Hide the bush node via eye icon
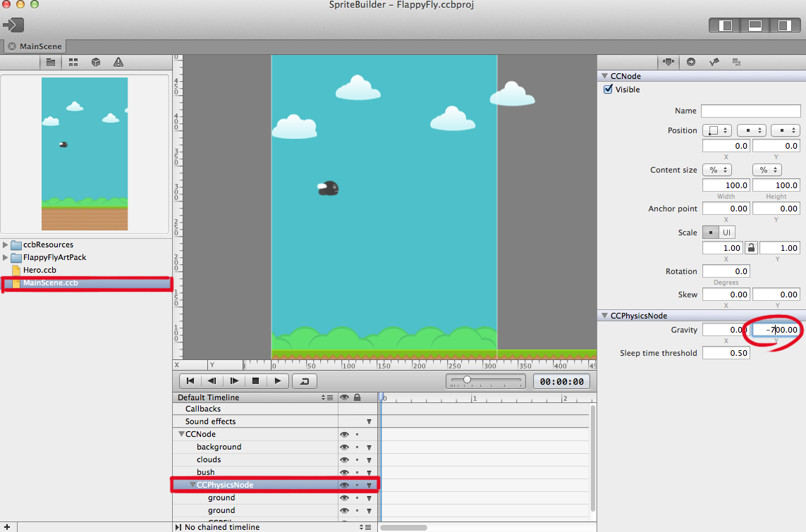This screenshot has height=532, width=806. pyautogui.click(x=344, y=472)
